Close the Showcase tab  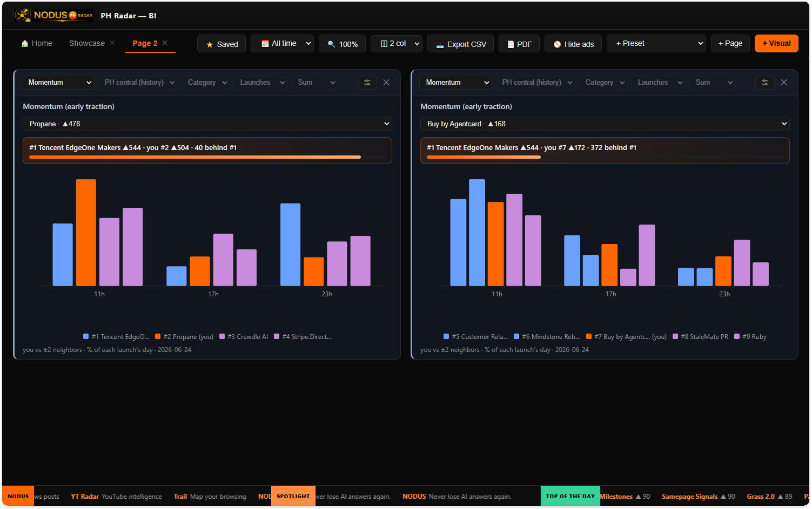[112, 43]
